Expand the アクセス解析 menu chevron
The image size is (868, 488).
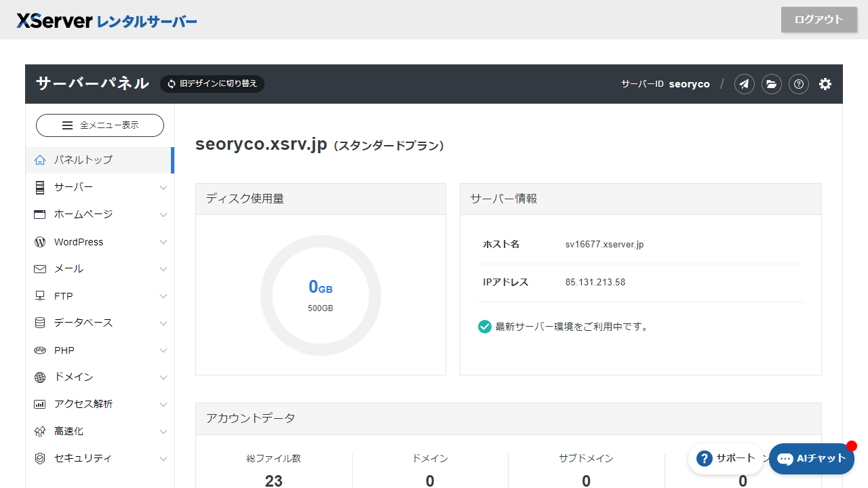[x=163, y=404]
